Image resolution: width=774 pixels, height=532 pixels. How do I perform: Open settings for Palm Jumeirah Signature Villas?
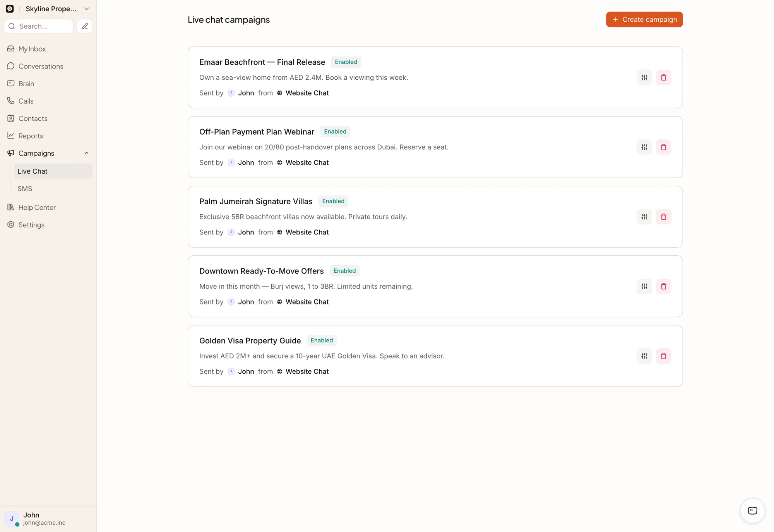[x=644, y=217]
